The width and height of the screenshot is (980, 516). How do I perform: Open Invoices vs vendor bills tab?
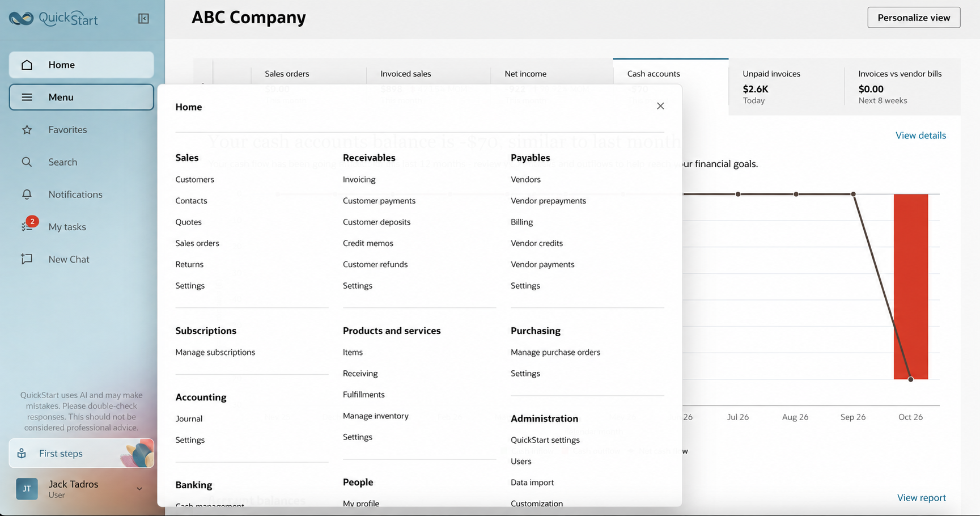point(902,87)
